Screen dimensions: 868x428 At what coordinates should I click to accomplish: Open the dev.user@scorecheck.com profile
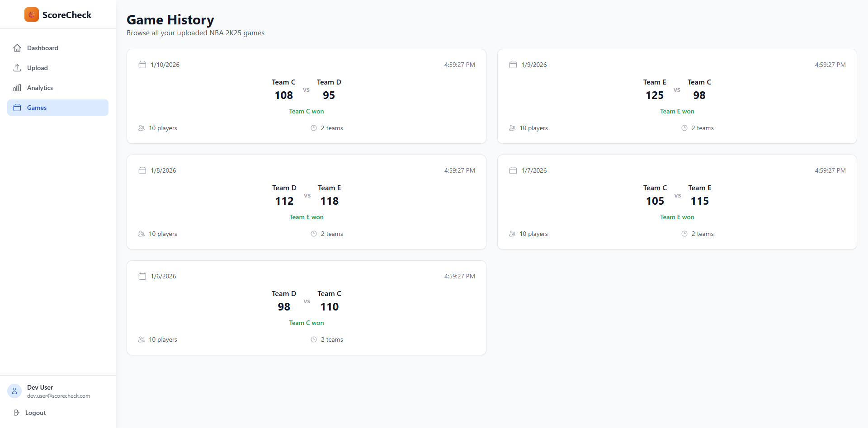[58, 396]
